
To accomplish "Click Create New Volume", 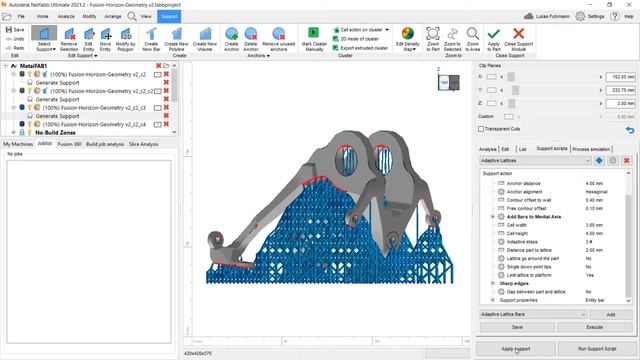I will pos(205,39).
